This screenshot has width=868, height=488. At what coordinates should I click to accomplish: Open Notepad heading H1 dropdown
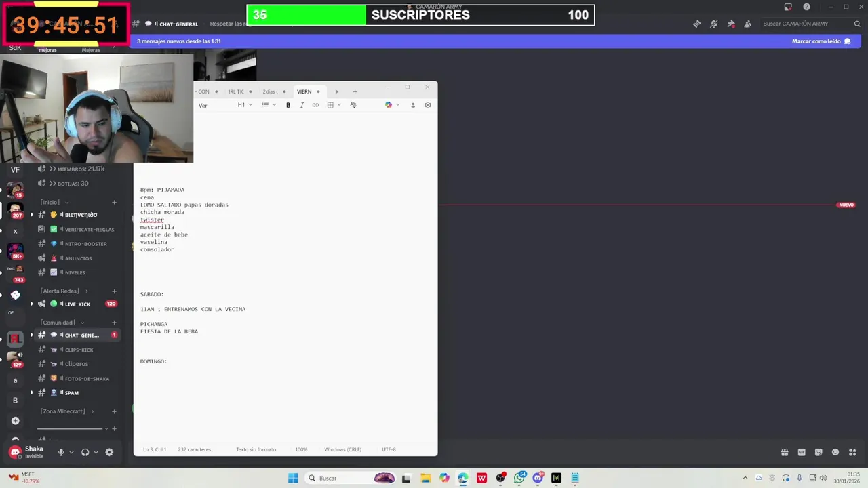click(x=245, y=105)
